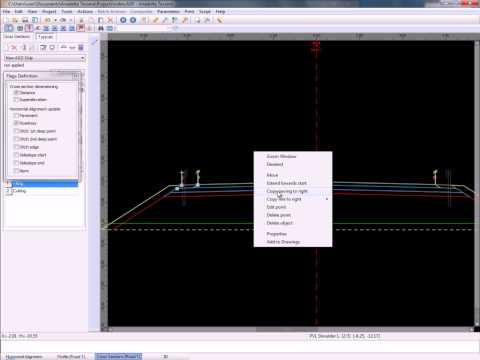Viewport: 480px width, 360px height.
Task: Select the Cutting item in list
Action: point(20,191)
